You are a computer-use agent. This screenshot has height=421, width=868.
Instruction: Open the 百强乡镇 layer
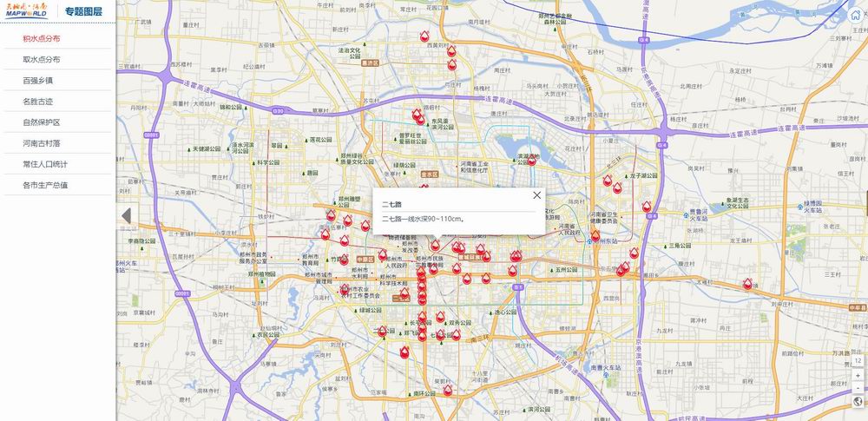pos(37,80)
